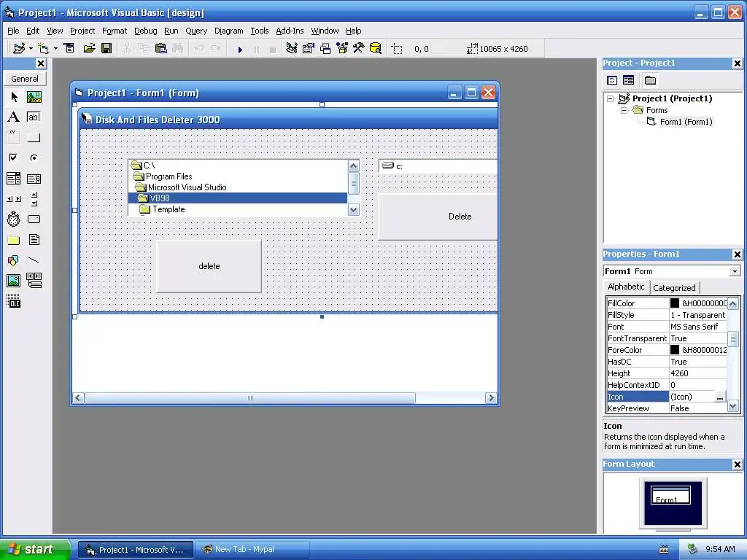747x560 pixels.
Task: Open the Add-Ins menu
Action: point(290,31)
